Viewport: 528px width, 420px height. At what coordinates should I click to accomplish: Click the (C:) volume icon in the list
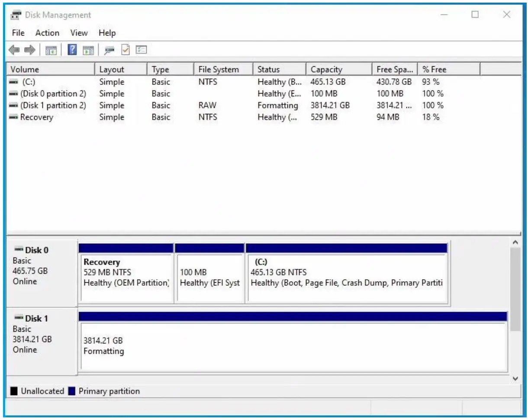[x=13, y=82]
